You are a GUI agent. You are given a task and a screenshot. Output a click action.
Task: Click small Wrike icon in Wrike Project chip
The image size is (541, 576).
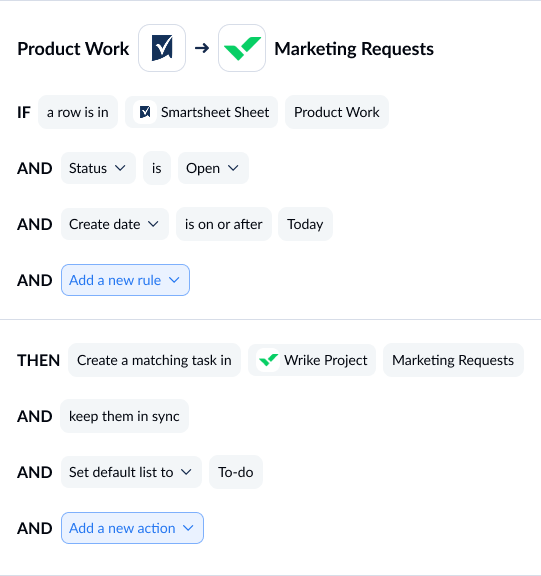pyautogui.click(x=268, y=360)
